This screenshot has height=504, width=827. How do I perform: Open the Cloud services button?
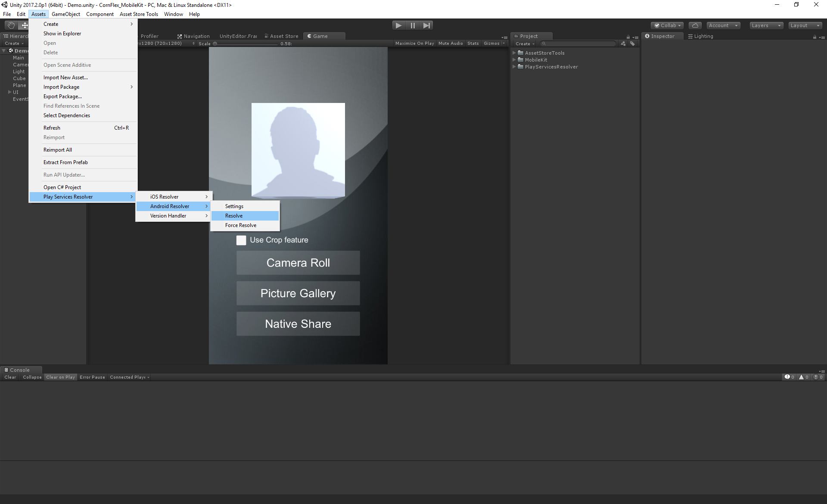[x=695, y=25]
